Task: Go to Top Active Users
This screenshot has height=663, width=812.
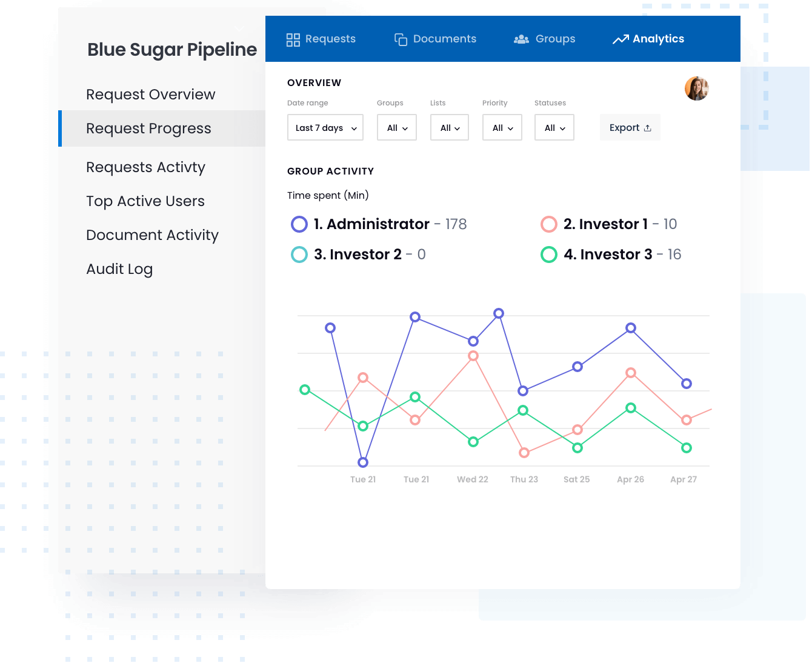Action: 145,201
